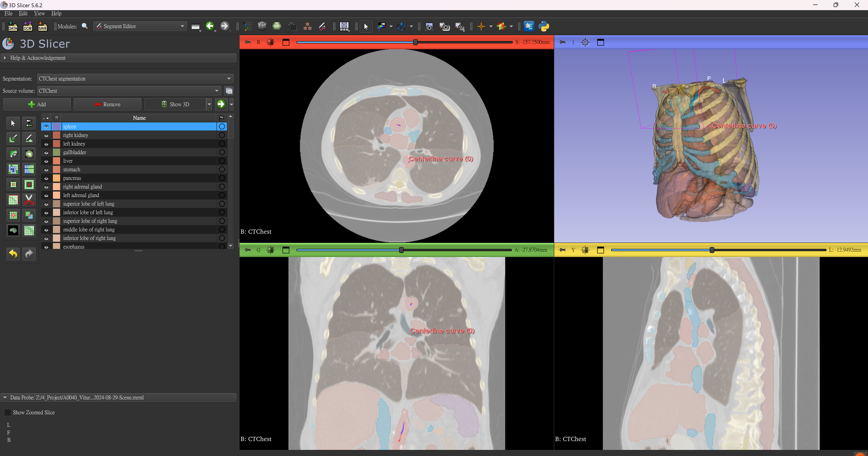Select the Grow from seeds effect
The image size is (868, 456).
click(13, 169)
